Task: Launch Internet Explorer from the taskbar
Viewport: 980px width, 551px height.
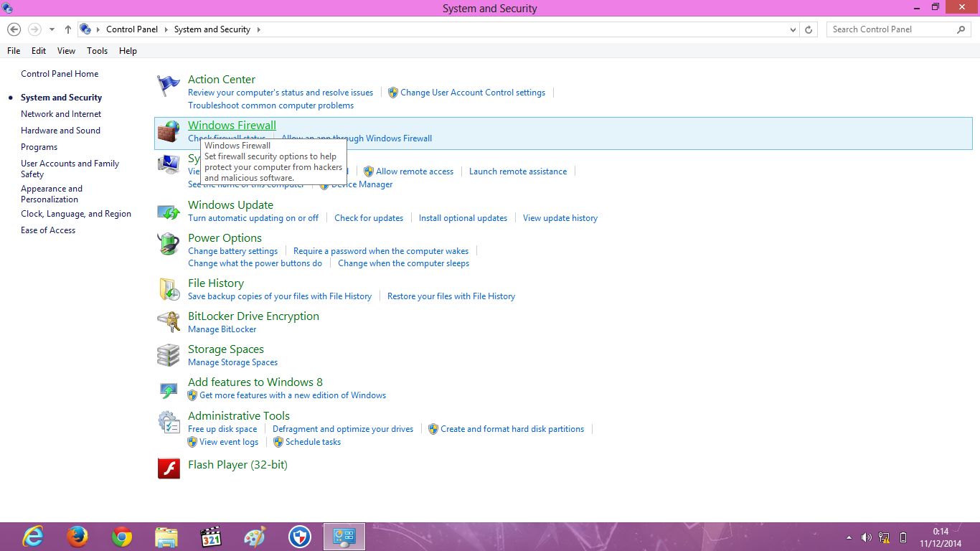Action: (x=33, y=537)
